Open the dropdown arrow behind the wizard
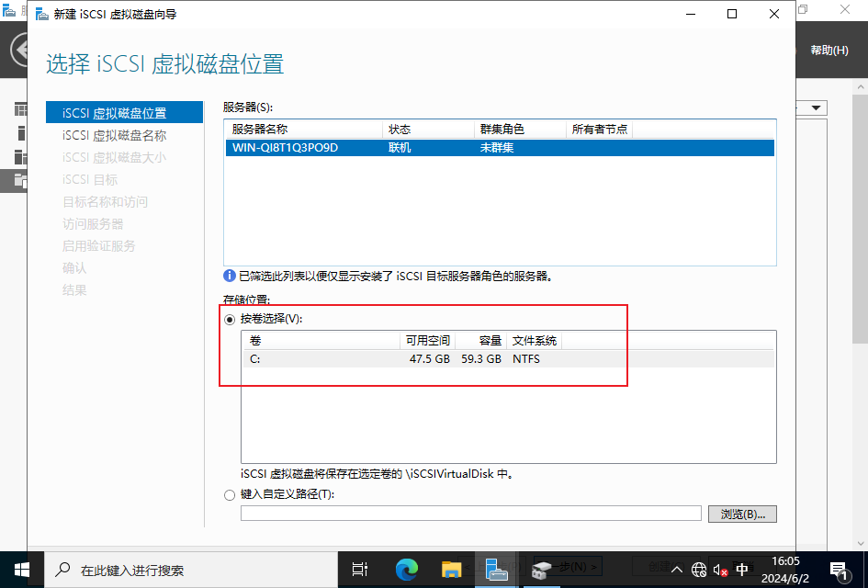Screen dimensions: 868x588 815,108
